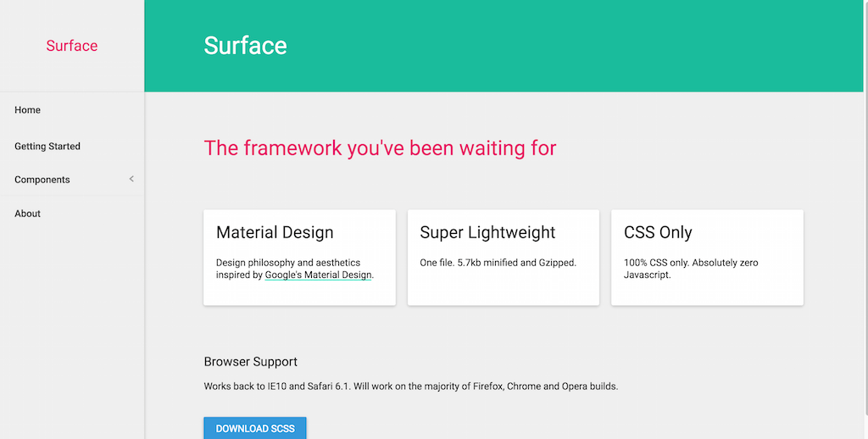The height and width of the screenshot is (439, 868).
Task: Click the IE10 and Safari support paragraph
Action: coord(411,386)
